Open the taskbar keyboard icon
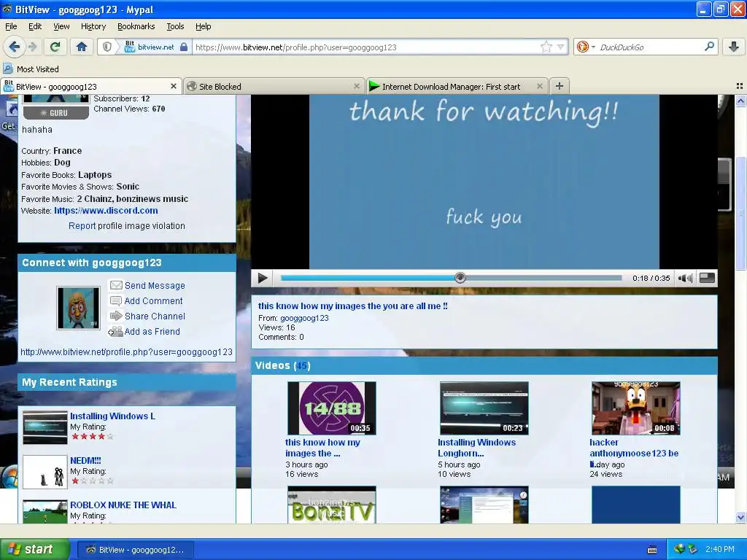 [652, 550]
